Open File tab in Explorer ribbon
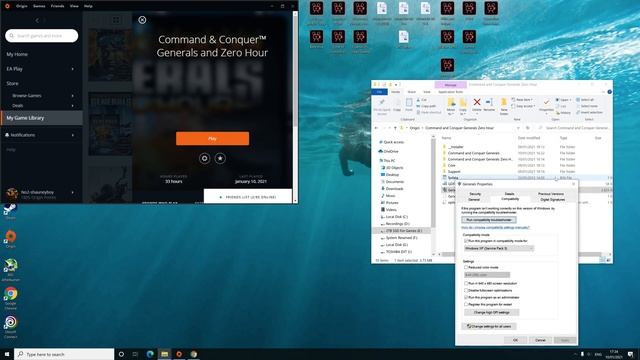Viewport: 640px width, 360px height. click(x=379, y=92)
